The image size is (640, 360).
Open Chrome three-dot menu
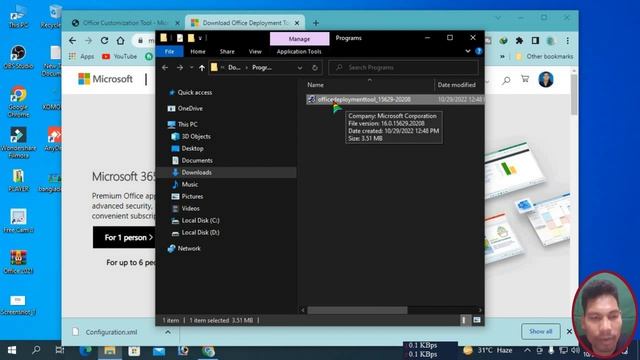pos(567,40)
